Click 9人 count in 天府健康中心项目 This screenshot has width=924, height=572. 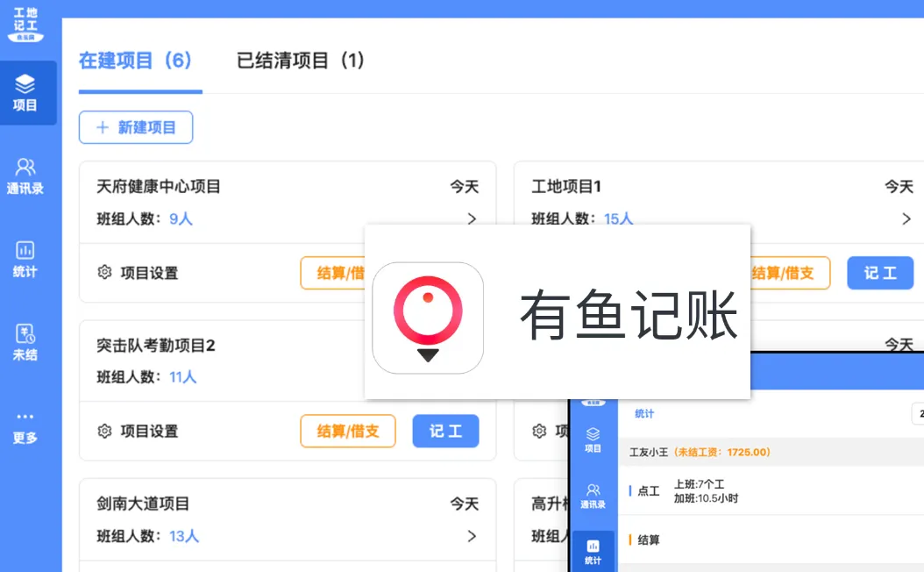click(181, 218)
